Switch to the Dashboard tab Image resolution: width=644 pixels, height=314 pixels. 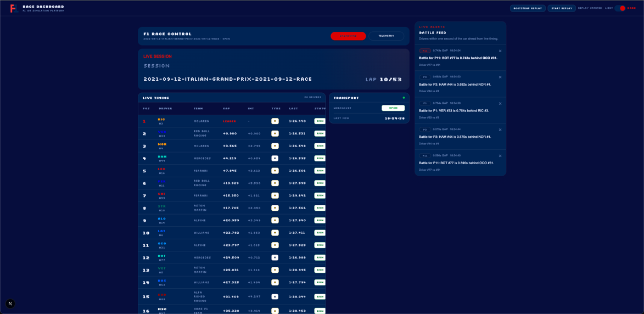coord(348,36)
